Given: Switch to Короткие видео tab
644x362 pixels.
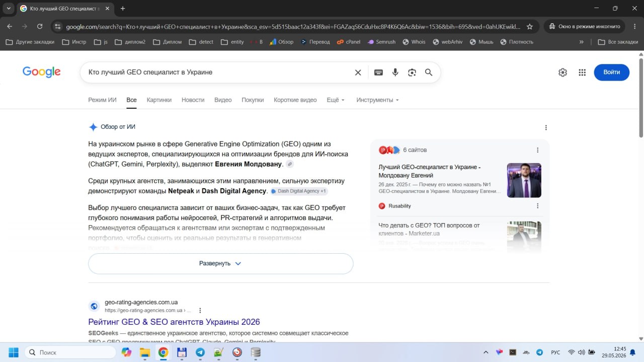Looking at the screenshot, I should point(295,100).
